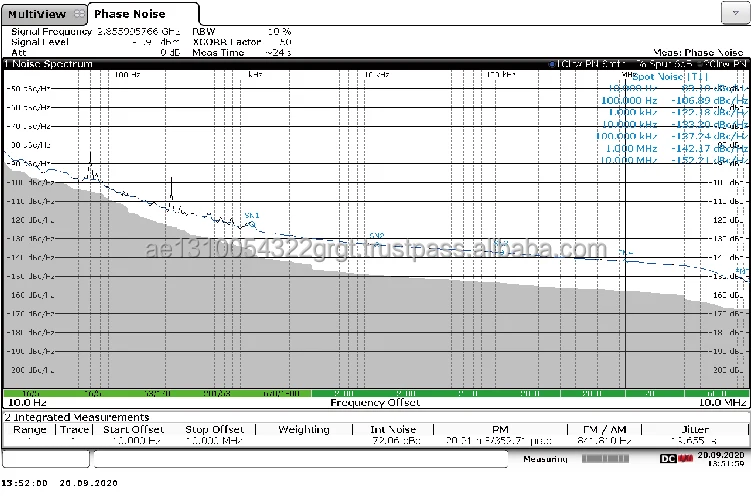Select the Weighting column header
751x499 pixels.
(x=303, y=429)
